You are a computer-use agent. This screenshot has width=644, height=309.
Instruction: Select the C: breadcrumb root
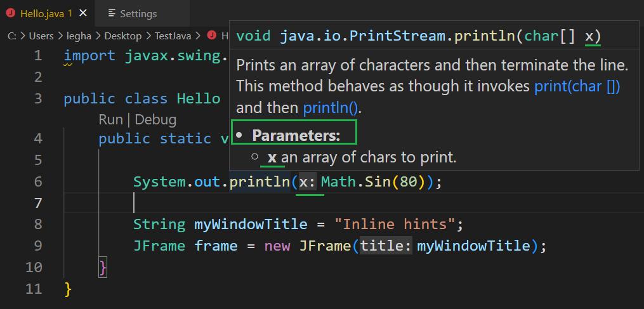tap(12, 36)
